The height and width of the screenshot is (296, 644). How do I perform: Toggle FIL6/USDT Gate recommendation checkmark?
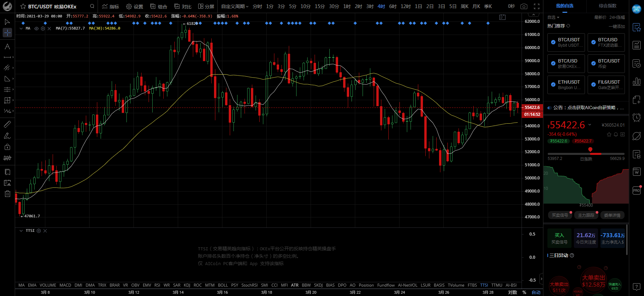coord(593,85)
